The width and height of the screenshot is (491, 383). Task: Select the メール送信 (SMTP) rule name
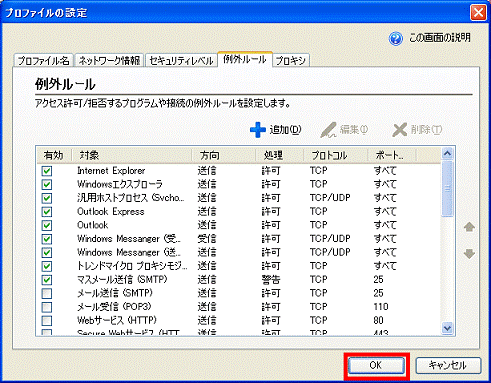pyautogui.click(x=115, y=293)
